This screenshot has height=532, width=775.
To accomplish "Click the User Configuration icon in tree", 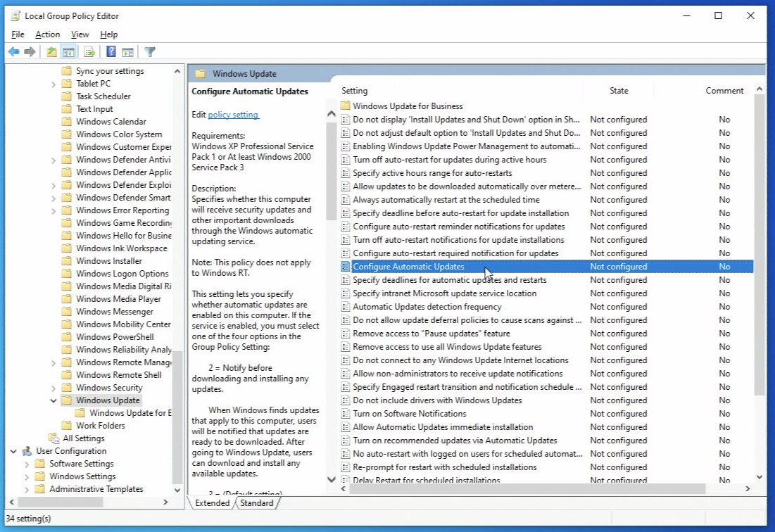I will coord(27,451).
